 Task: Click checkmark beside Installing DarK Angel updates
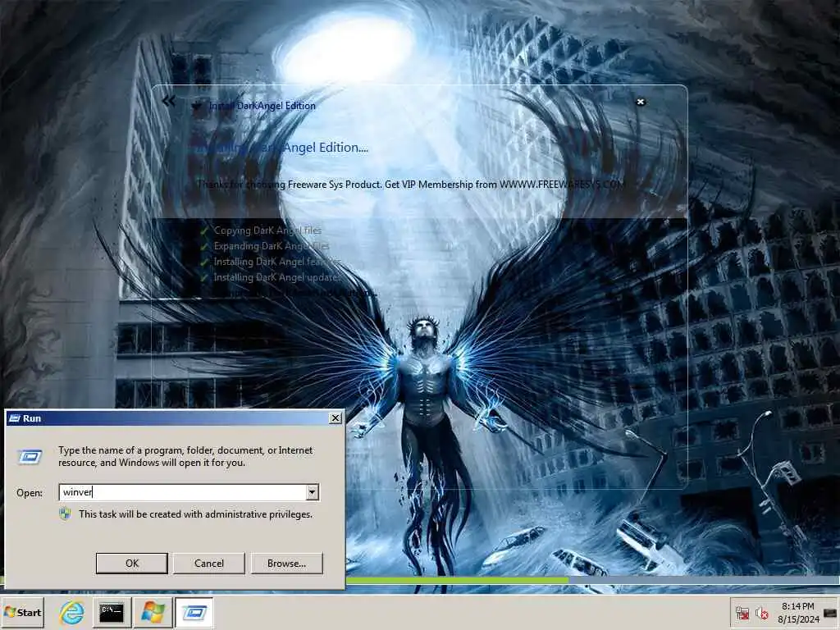click(204, 277)
